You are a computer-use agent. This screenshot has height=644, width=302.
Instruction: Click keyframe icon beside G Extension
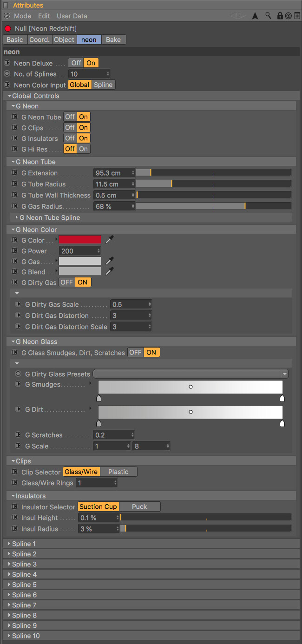(x=14, y=172)
